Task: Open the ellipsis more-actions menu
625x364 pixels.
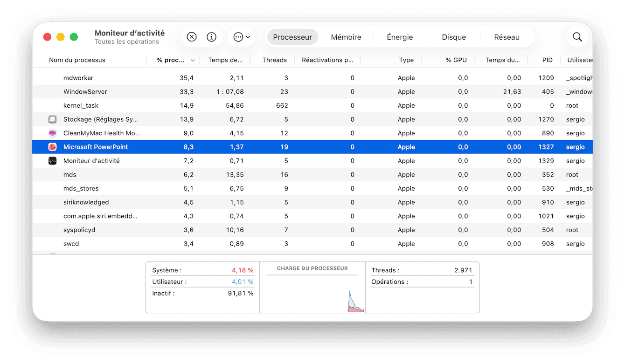Action: coord(242,37)
